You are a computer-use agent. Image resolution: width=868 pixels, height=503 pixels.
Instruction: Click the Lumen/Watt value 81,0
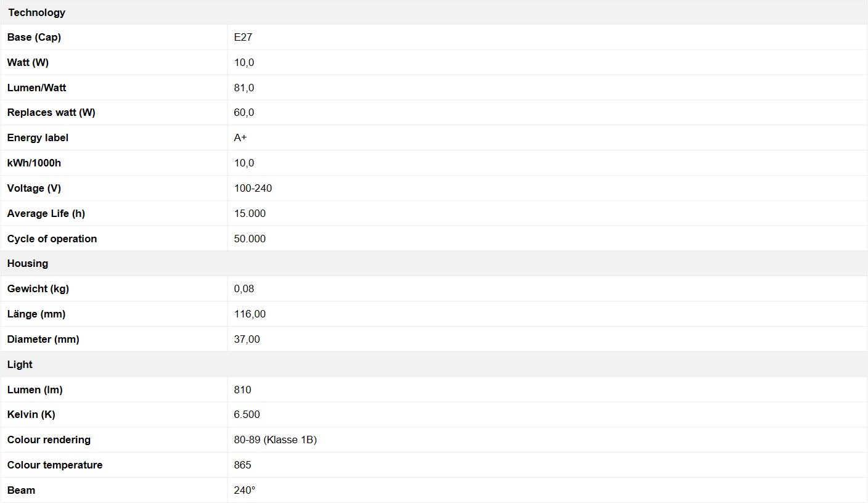(x=244, y=88)
